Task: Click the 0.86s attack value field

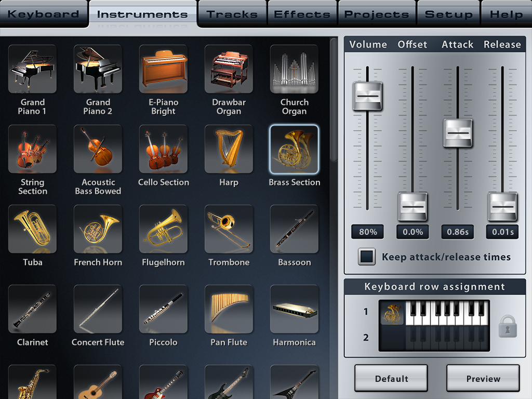Action: [x=458, y=232]
